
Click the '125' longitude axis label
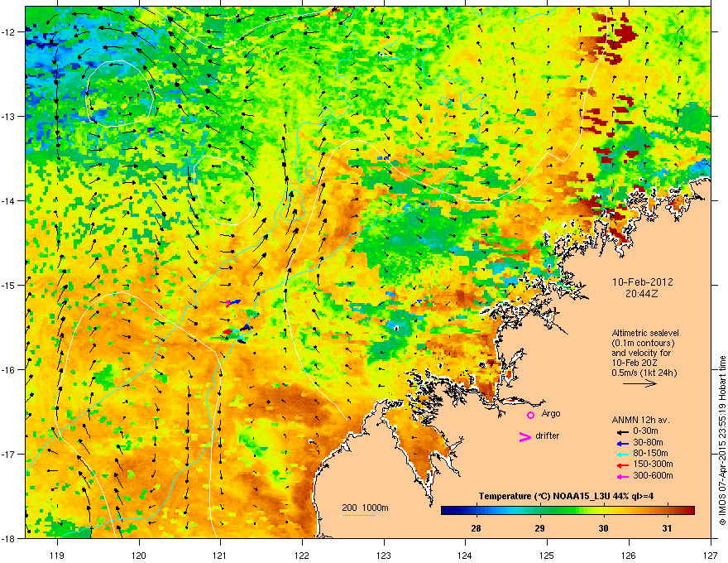point(547,555)
